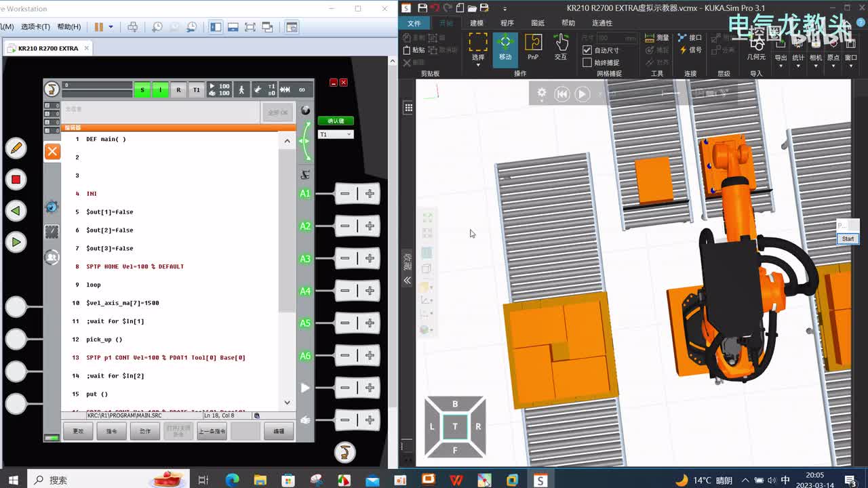Screen dimensions: 868x488
Task: Open the program override 100 setting
Action: click(219, 89)
